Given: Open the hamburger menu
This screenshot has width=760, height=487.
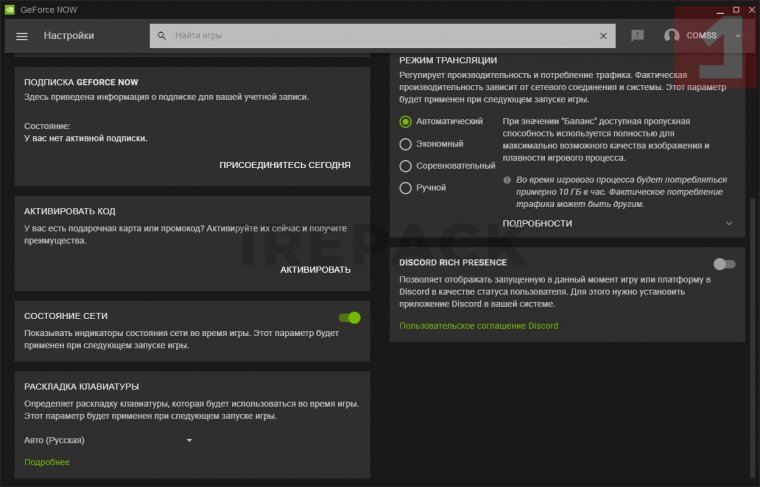Looking at the screenshot, I should tap(22, 36).
